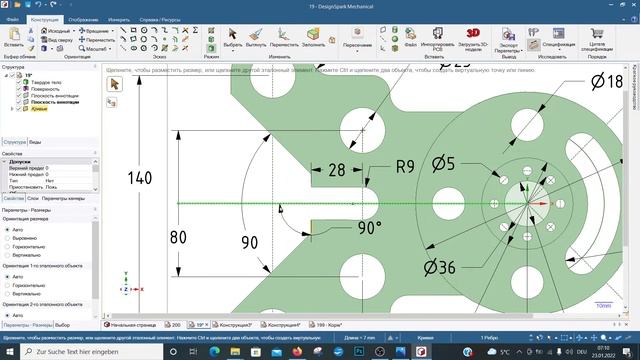Switch to Отображение ribbon tab

(x=83, y=20)
